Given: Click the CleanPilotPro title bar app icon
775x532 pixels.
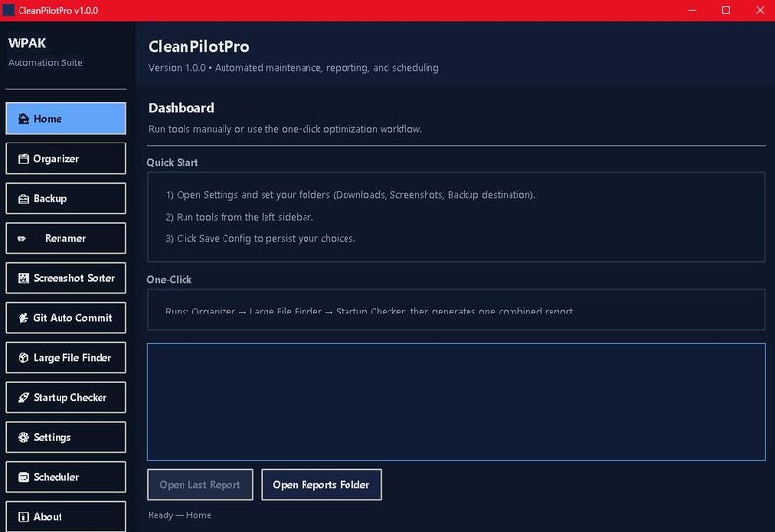Looking at the screenshot, I should click(9, 10).
